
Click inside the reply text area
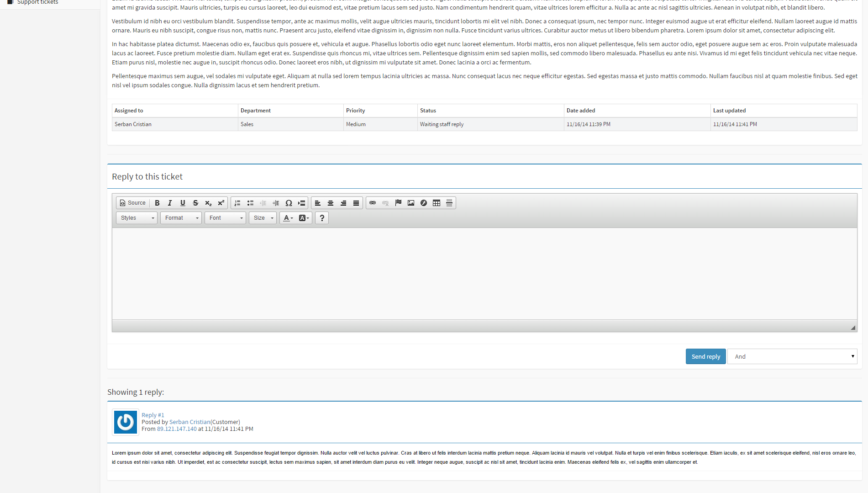[484, 273]
